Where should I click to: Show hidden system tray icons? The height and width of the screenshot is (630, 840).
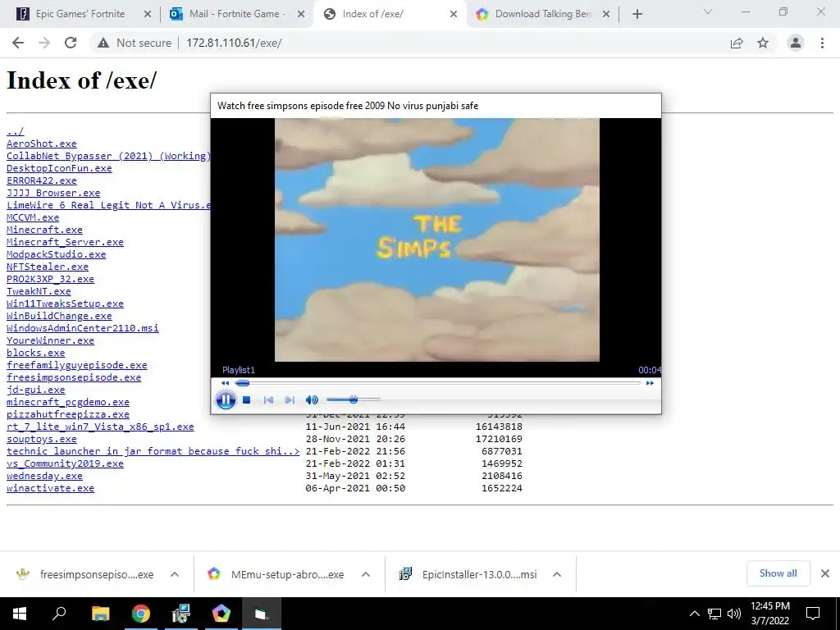[x=694, y=614]
